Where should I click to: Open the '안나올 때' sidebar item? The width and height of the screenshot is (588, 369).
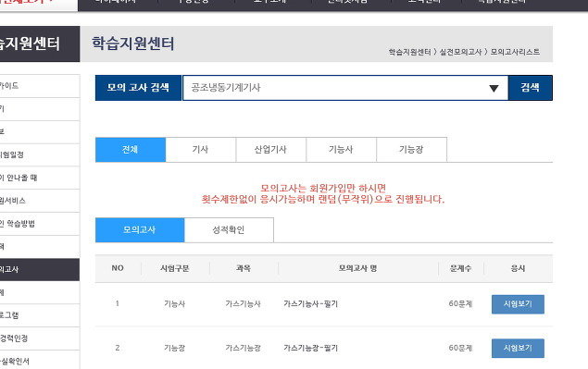click(40, 178)
